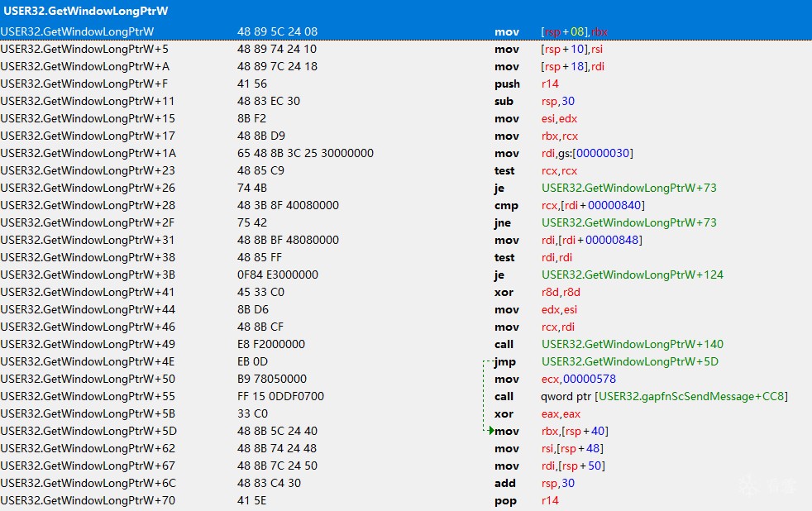Screen dimensions: 812x511
Task: Follow je target GetWindowLongPtrW+124
Action: [x=633, y=275]
